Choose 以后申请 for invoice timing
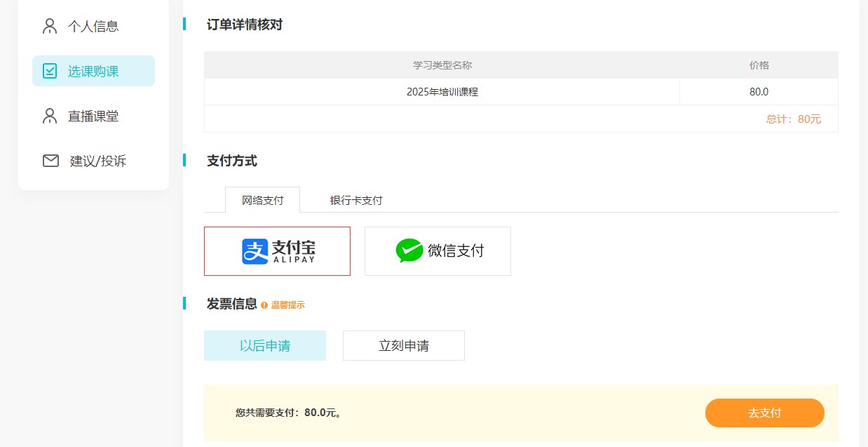868x447 pixels. (264, 345)
